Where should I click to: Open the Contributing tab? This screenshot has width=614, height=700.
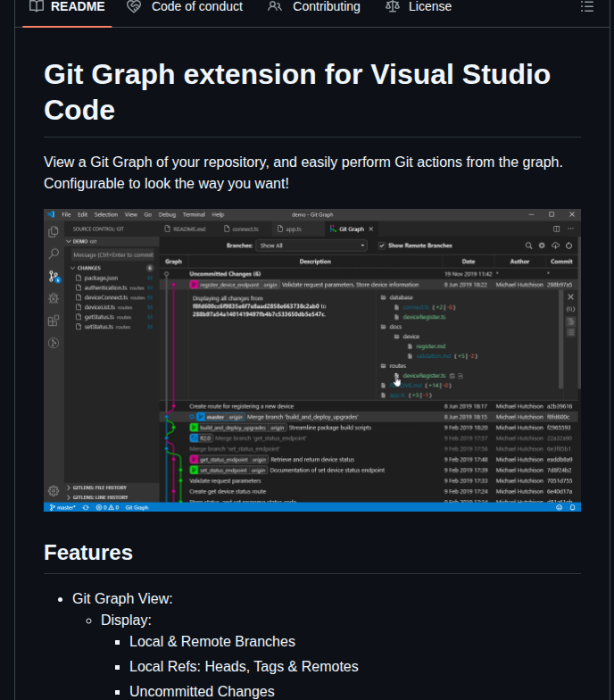click(x=314, y=7)
